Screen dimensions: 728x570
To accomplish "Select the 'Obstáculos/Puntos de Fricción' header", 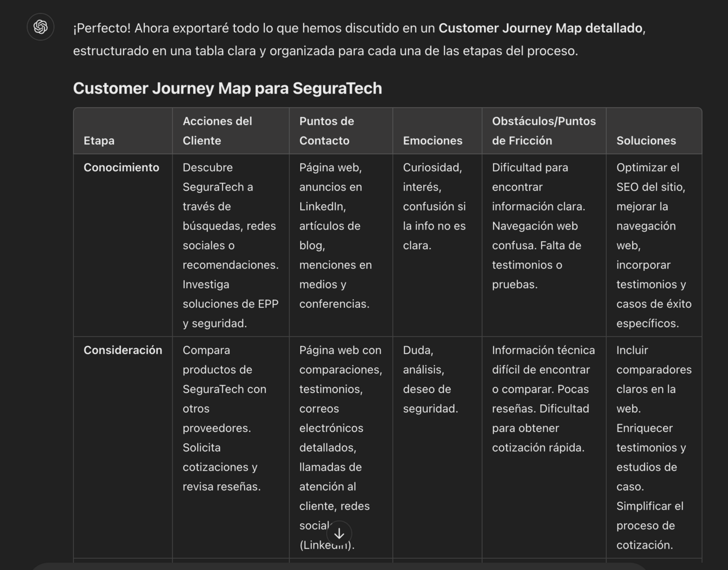I will click(x=544, y=131).
